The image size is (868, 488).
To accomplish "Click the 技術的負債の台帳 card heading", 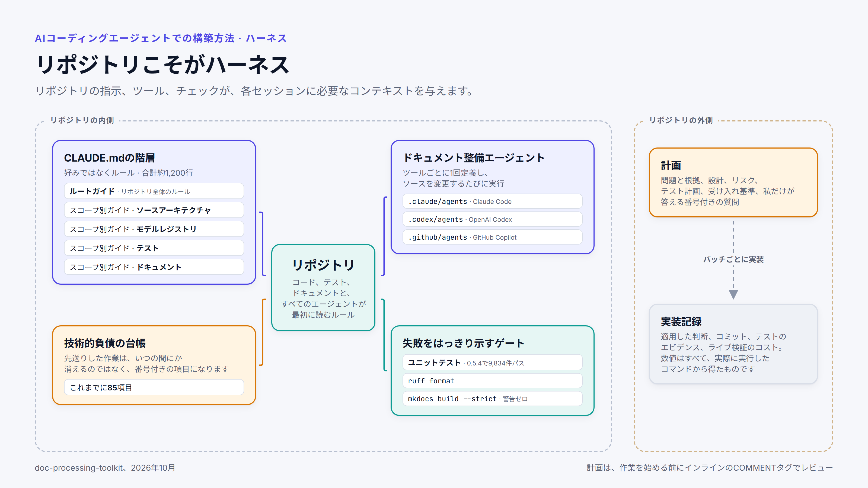I will click(x=105, y=343).
